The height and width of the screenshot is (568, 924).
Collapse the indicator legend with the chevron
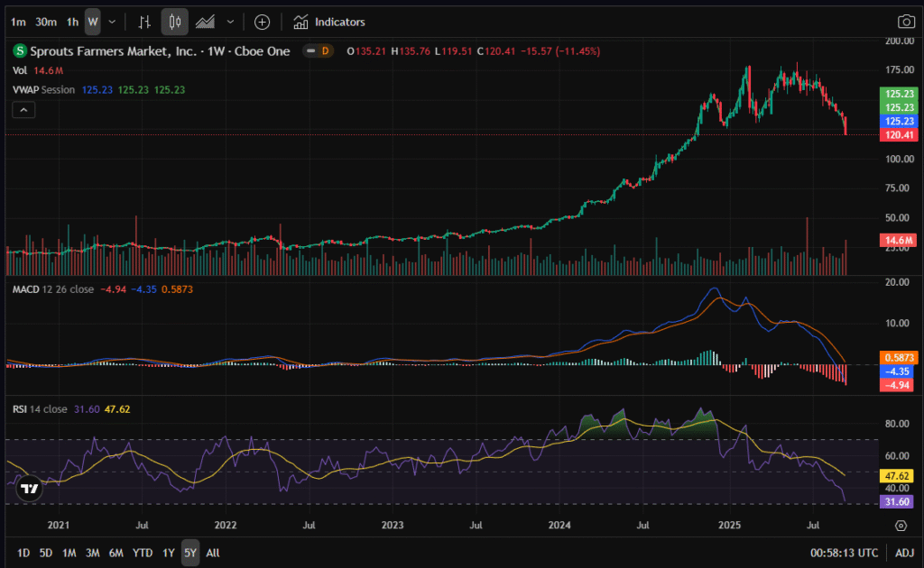(23, 110)
